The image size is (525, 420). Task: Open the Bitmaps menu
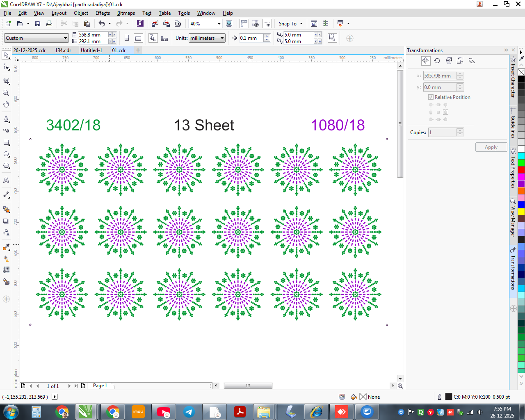[x=126, y=13]
